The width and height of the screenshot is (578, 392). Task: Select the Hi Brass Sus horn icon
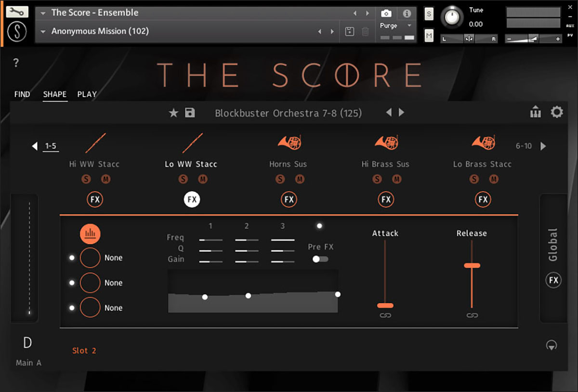pos(386,143)
